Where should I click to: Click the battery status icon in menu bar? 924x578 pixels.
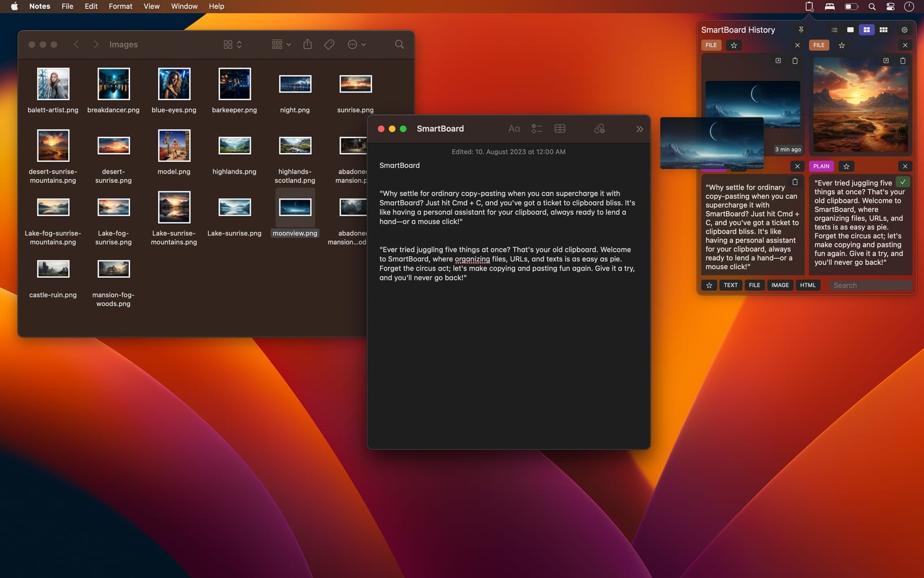pos(852,6)
